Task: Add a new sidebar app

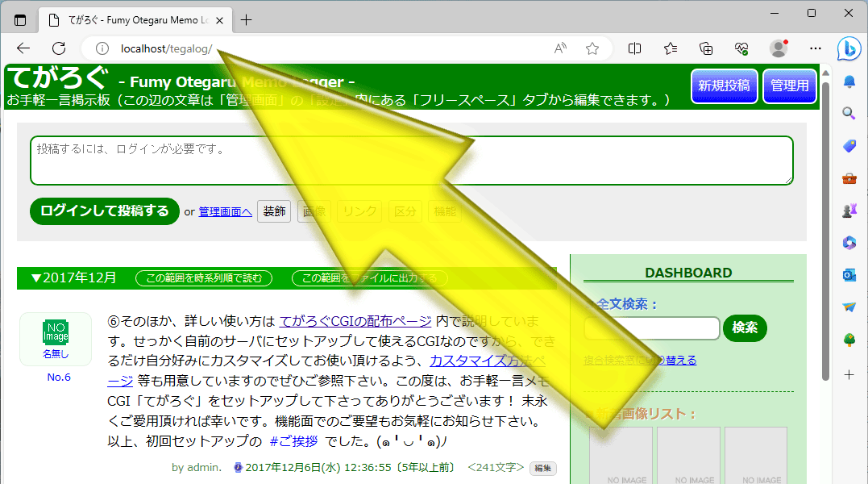Action: [849, 375]
